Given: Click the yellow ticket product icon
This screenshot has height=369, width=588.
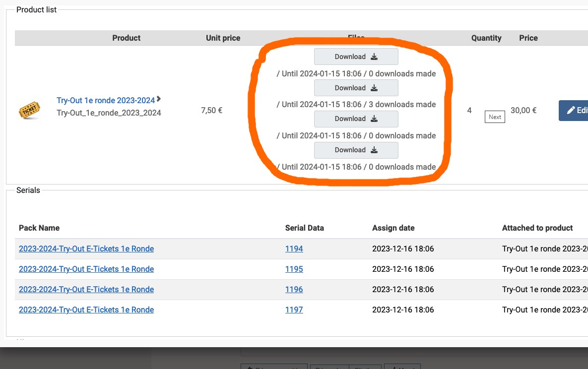Looking at the screenshot, I should click(x=29, y=110).
